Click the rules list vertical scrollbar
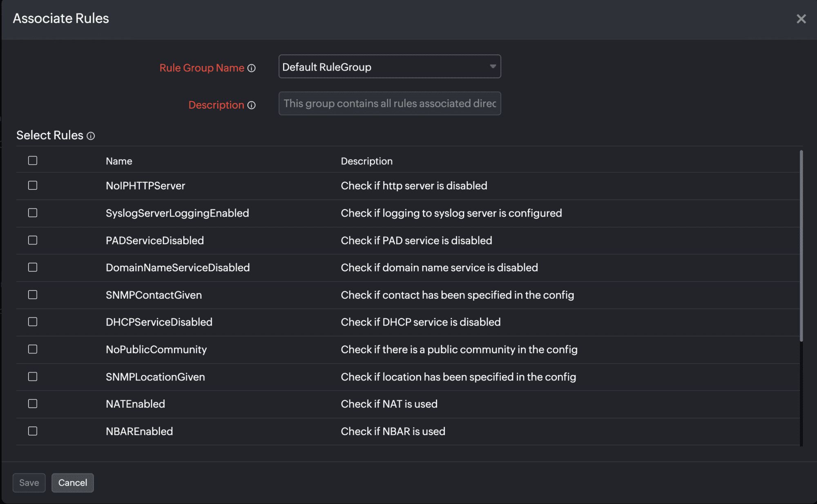 pos(801,245)
